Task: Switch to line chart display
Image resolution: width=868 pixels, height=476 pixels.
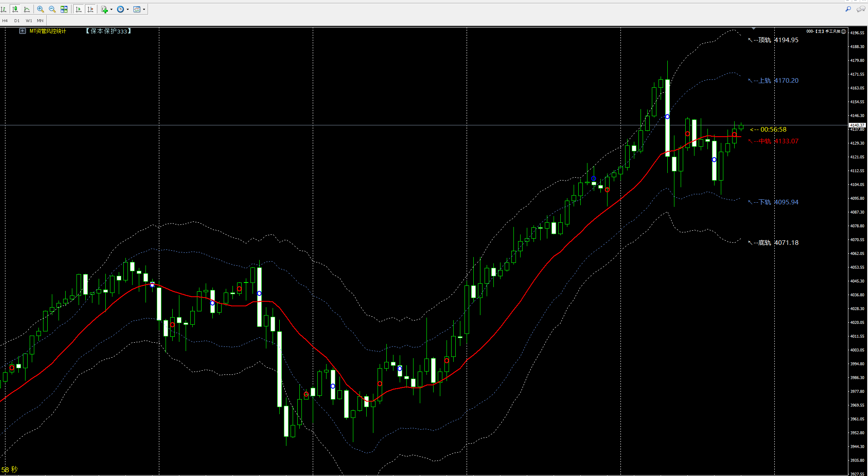Action: [27, 9]
